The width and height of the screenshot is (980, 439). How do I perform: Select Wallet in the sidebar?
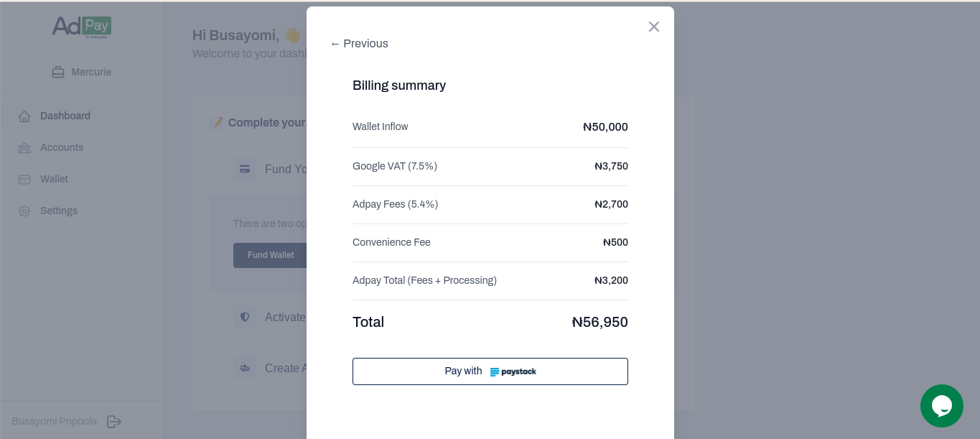(x=54, y=179)
